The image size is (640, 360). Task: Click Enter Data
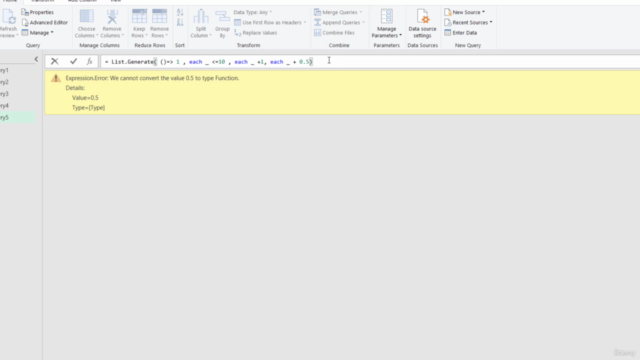click(460, 33)
